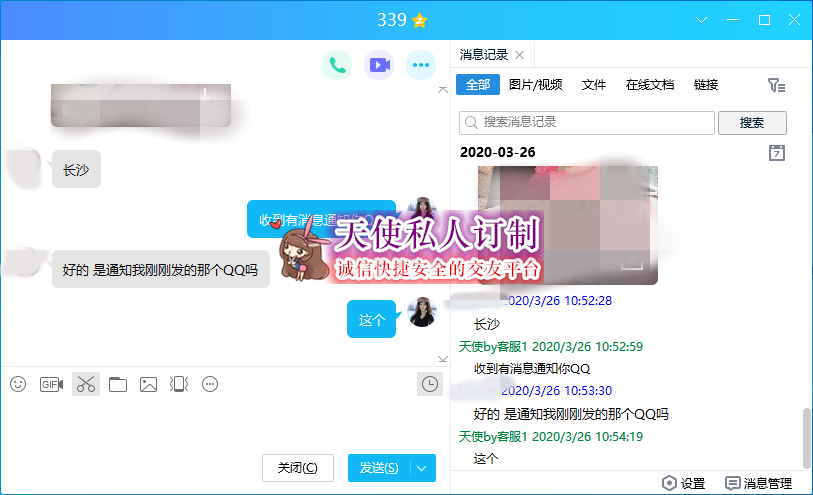
Task: Start a voice call with the phone icon
Action: (x=337, y=65)
